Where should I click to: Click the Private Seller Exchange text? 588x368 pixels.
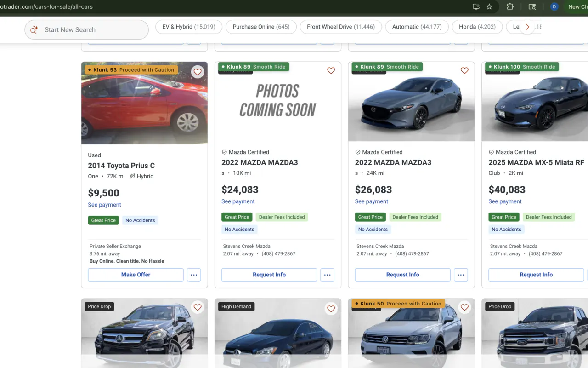coord(115,246)
